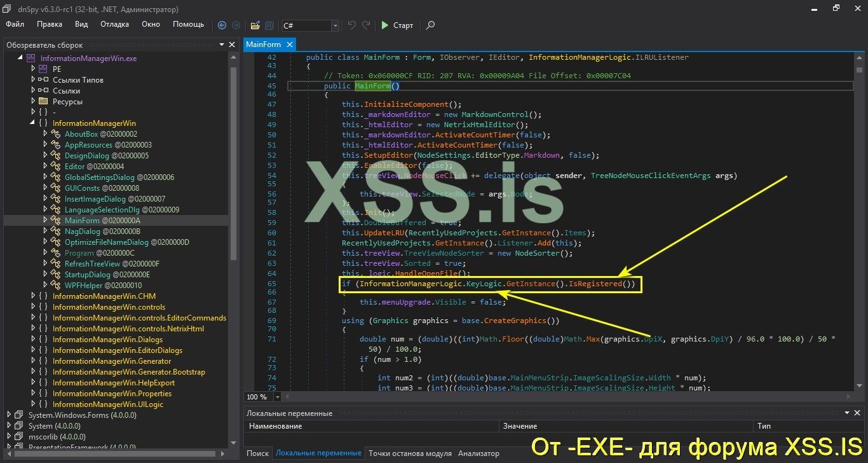
Task: Open an assembly using the folder icon
Action: [x=254, y=25]
